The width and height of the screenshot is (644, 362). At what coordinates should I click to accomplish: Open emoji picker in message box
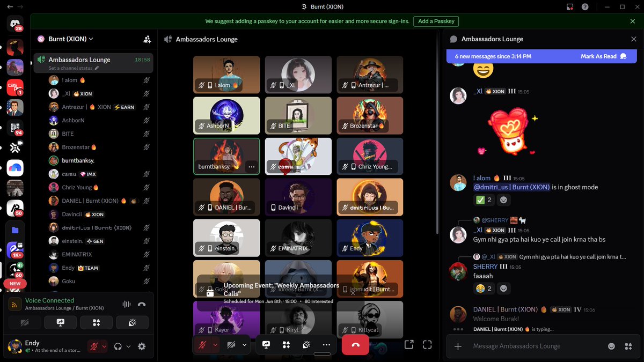(x=611, y=346)
